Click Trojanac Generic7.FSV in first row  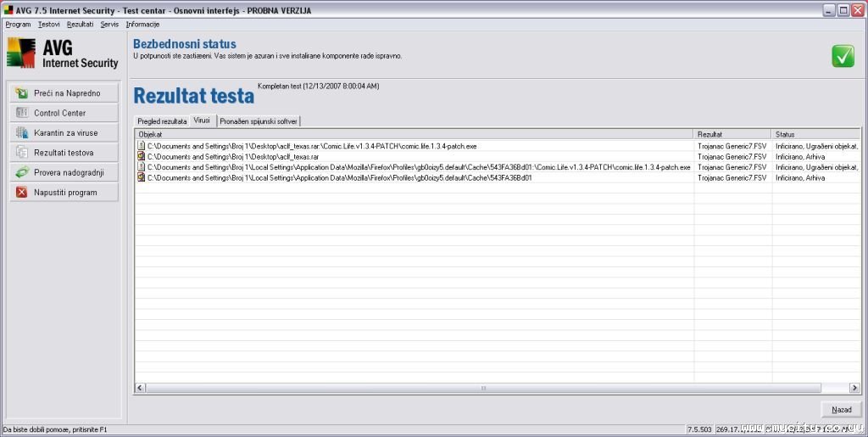coord(732,146)
